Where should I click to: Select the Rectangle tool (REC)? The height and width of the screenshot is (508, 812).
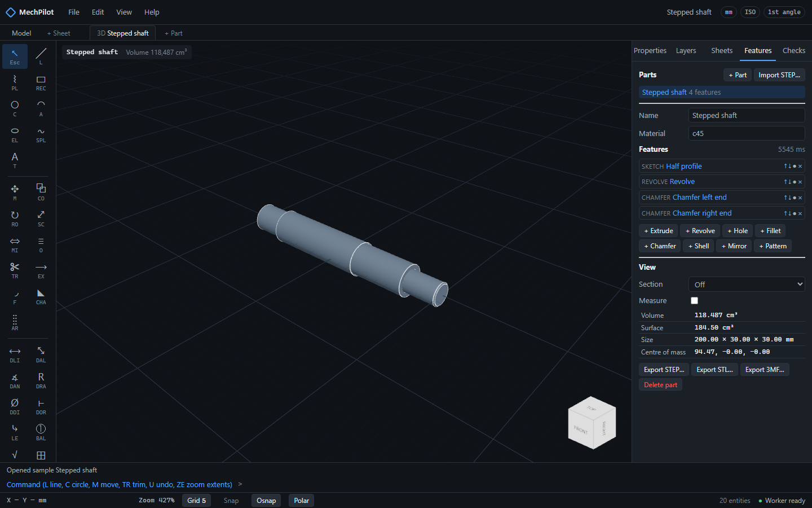[41, 82]
